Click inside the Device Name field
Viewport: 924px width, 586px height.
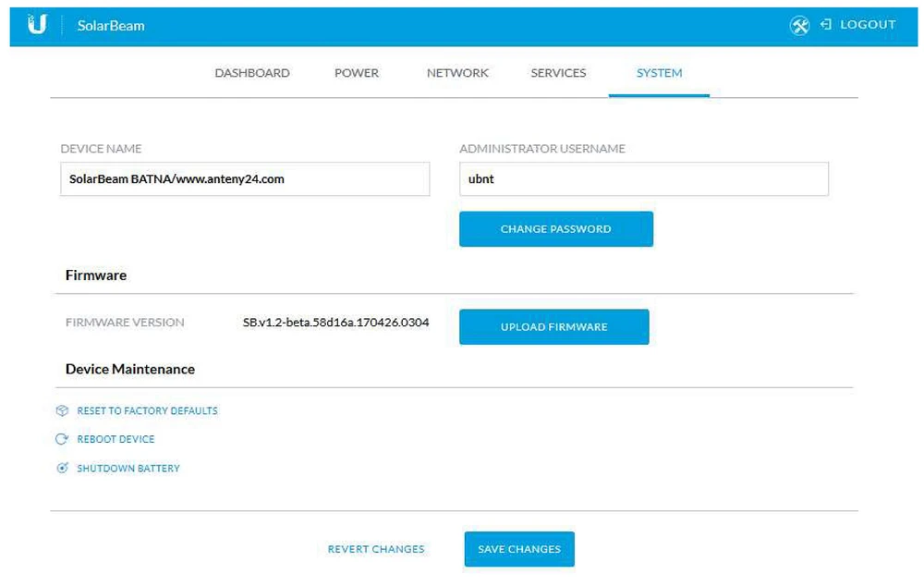245,178
